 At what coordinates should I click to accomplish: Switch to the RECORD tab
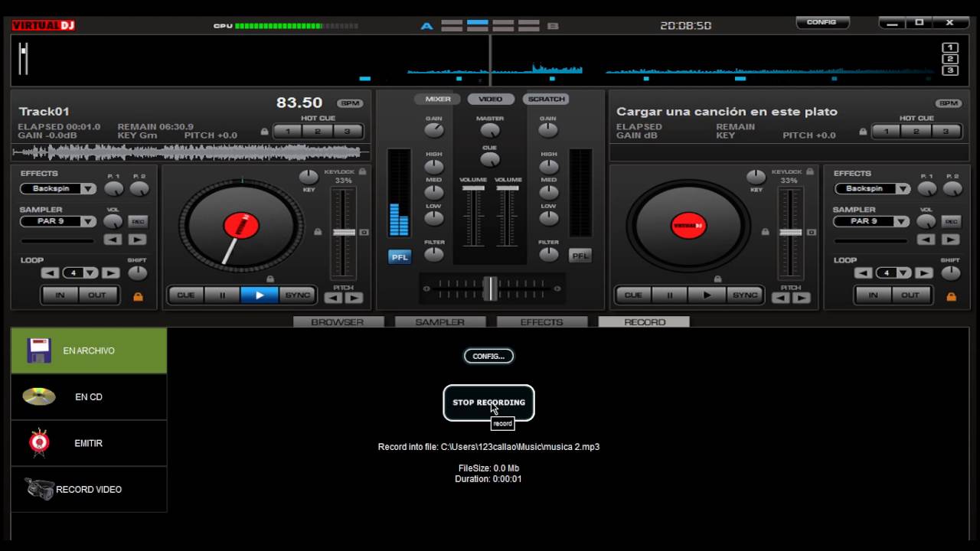pos(645,322)
